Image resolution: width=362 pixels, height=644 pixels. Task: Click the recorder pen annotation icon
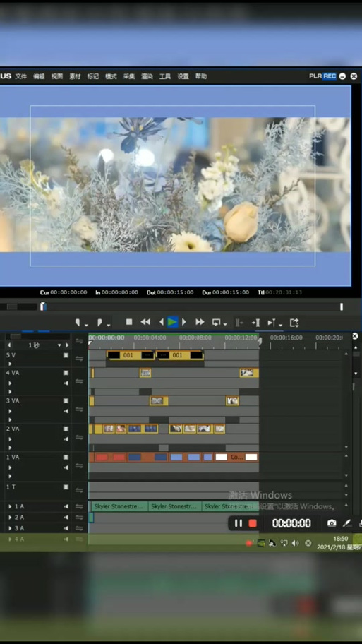point(347,523)
